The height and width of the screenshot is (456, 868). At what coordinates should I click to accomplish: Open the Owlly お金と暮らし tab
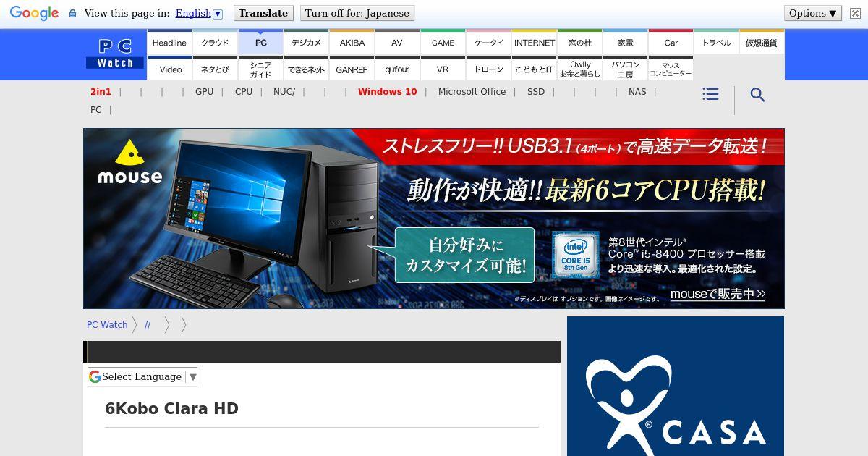point(579,69)
